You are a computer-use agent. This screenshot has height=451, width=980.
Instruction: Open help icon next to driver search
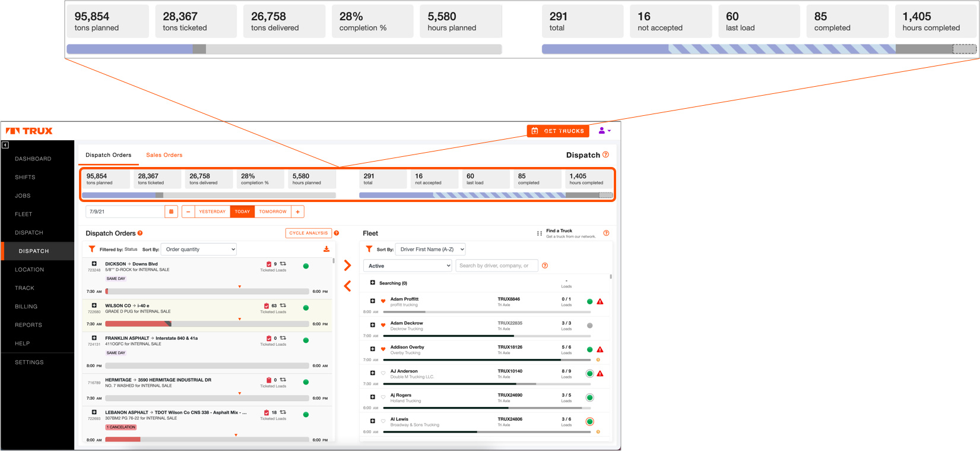545,266
